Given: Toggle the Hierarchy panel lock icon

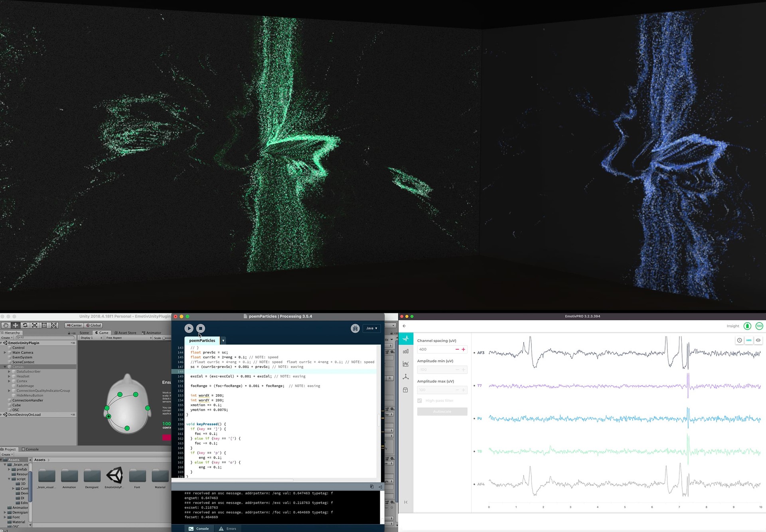Looking at the screenshot, I should pos(69,333).
